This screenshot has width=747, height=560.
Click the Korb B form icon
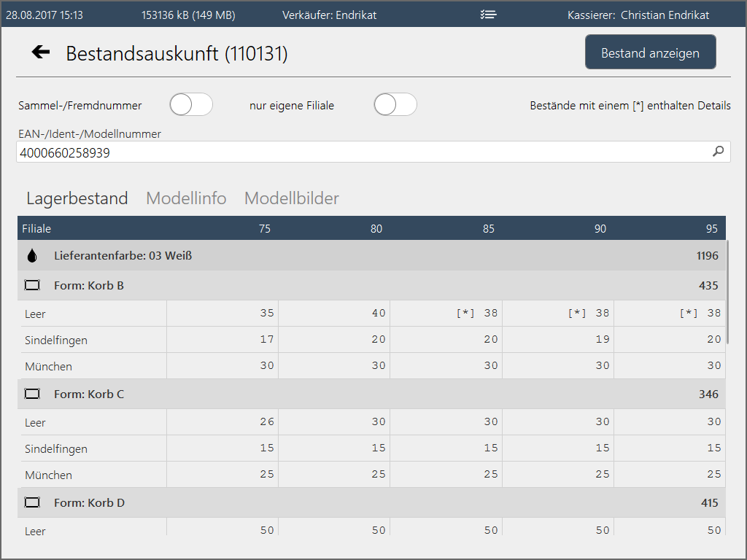pyautogui.click(x=32, y=286)
